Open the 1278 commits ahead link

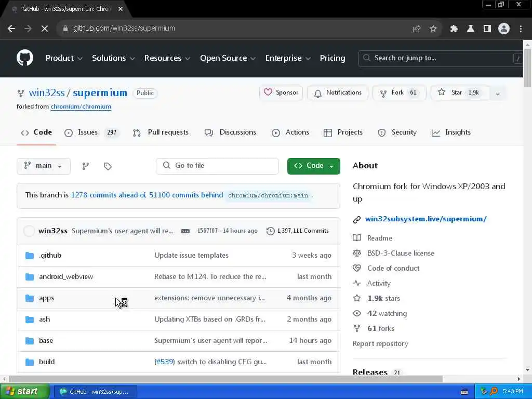click(x=109, y=195)
